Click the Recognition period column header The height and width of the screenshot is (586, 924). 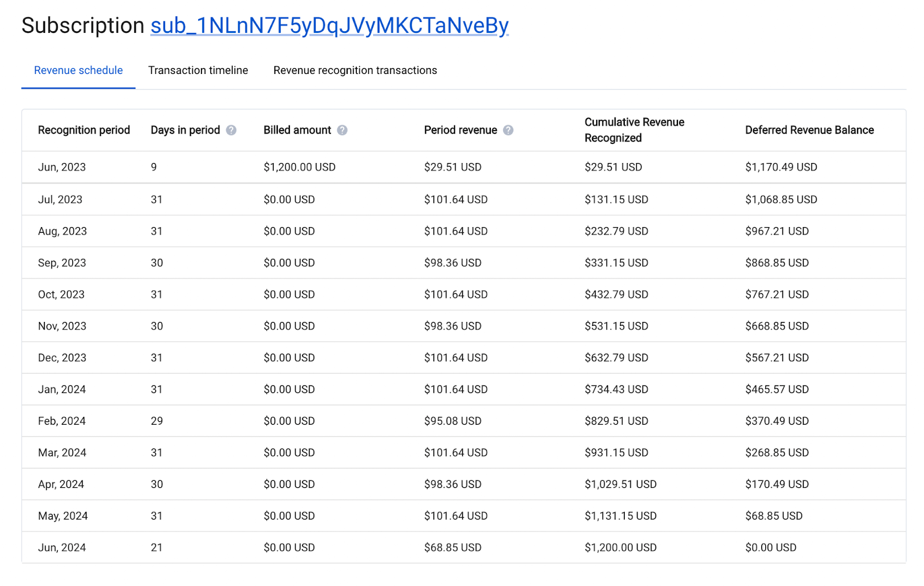[x=83, y=130]
